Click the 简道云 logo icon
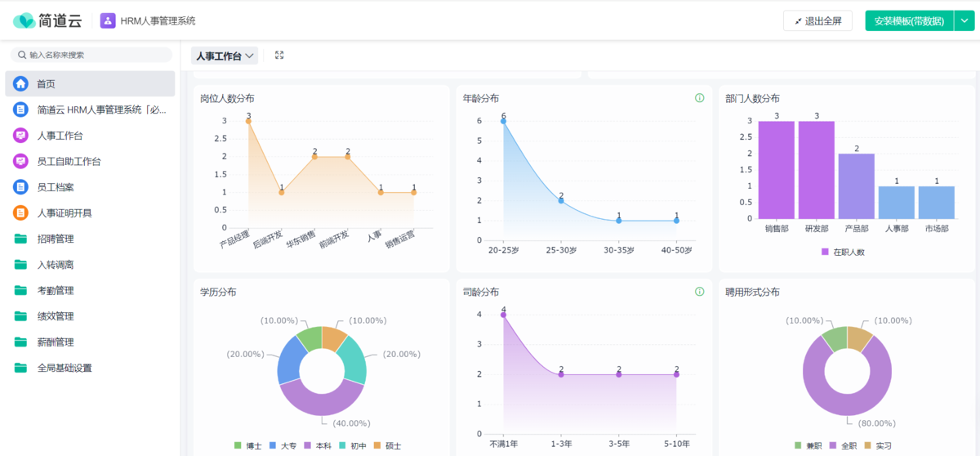 (24, 21)
